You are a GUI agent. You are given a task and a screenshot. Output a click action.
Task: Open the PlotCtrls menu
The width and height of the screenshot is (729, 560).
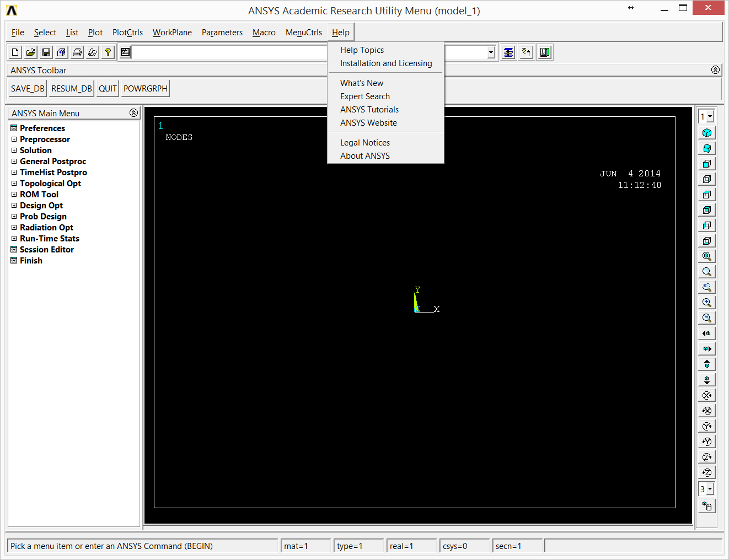pos(127,33)
